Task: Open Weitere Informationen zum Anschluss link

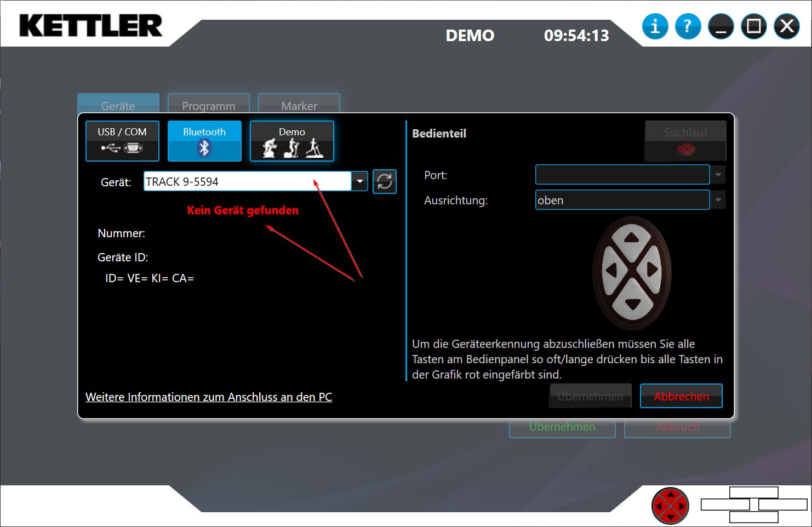Action: (x=209, y=397)
